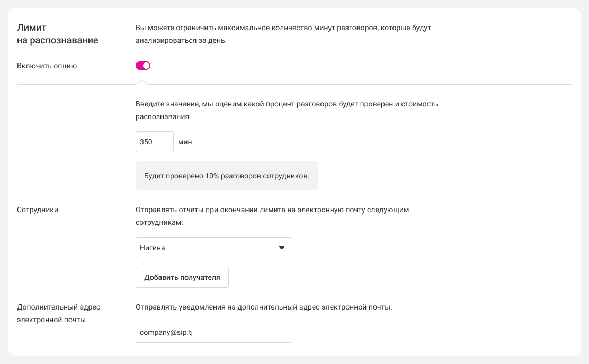Click the white knob of the pink switch
The height and width of the screenshot is (364, 589).
coord(147,66)
